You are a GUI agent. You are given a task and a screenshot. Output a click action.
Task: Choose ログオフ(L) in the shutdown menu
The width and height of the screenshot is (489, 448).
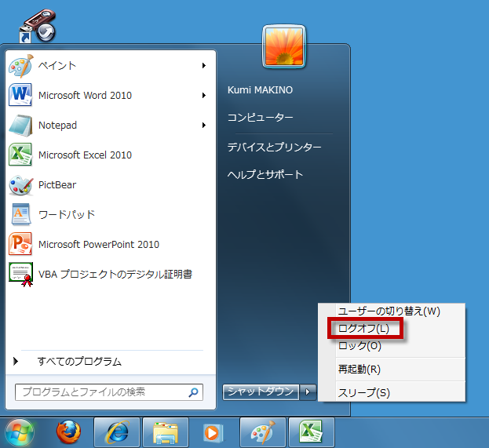click(x=363, y=328)
